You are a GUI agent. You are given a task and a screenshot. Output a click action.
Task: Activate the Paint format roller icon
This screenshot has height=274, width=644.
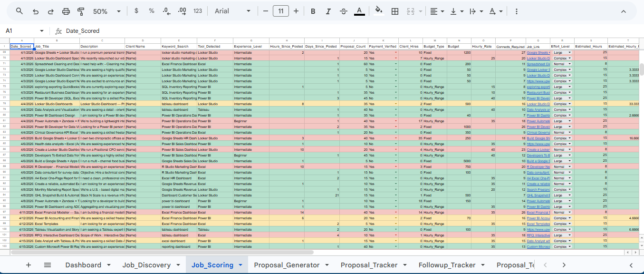81,11
